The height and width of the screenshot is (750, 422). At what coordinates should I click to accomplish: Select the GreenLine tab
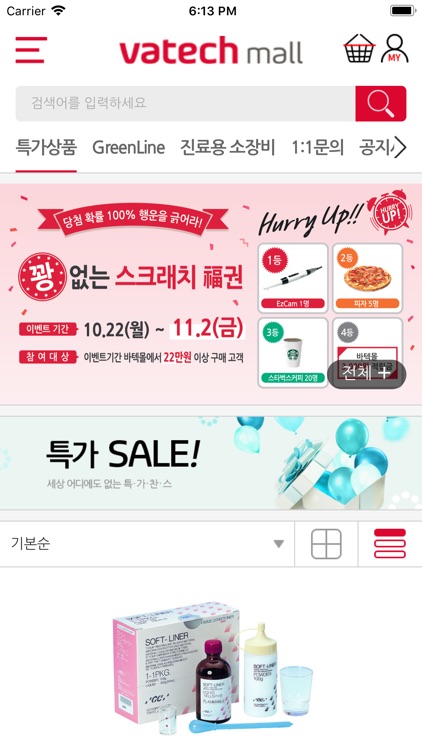[128, 147]
